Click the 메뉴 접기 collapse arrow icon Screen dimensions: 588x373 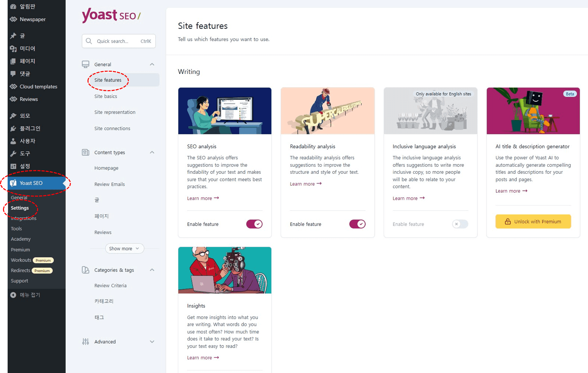(13, 295)
